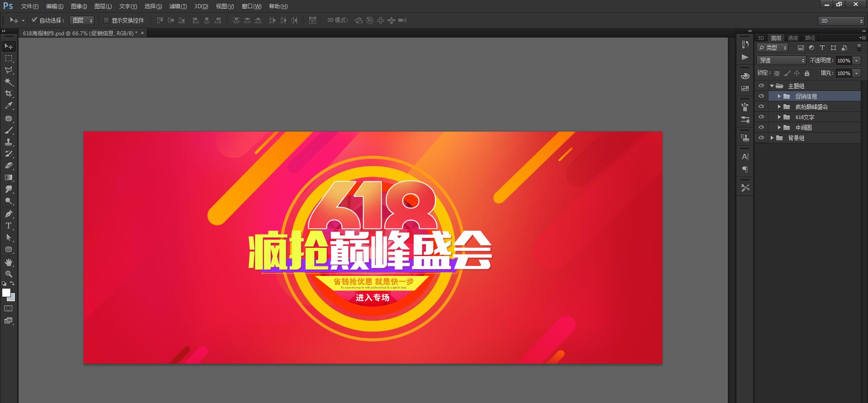Choose the Polygonal Lasso tool
Image resolution: width=868 pixels, height=403 pixels.
click(9, 70)
